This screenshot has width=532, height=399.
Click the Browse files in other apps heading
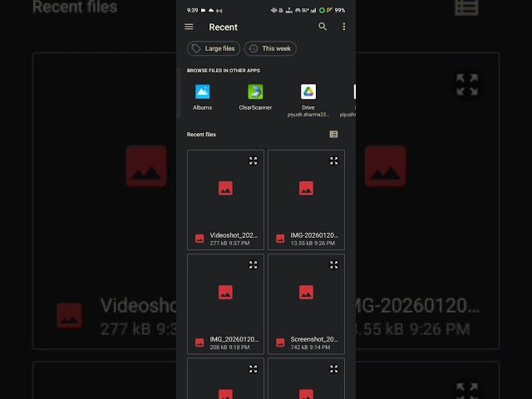coord(224,71)
